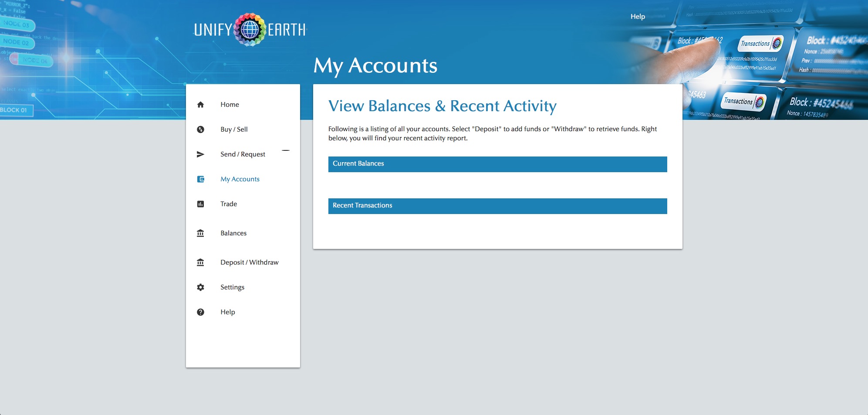The height and width of the screenshot is (415, 868).
Task: Open the Send / Request menu item
Action: point(243,154)
